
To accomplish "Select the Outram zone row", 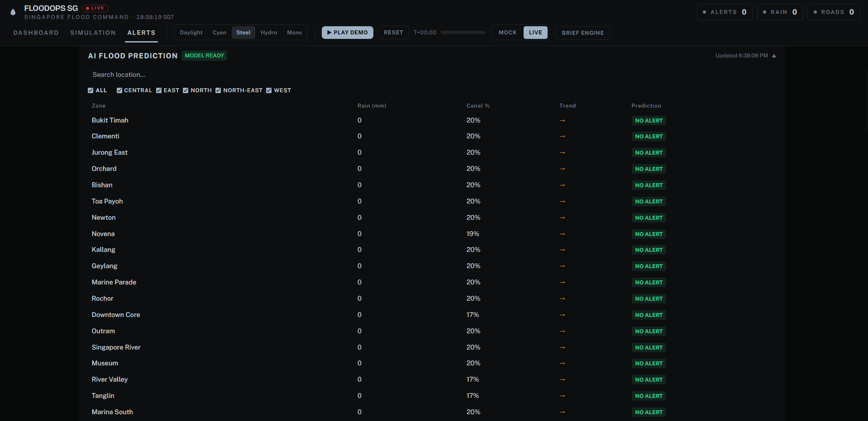I will point(432,331).
